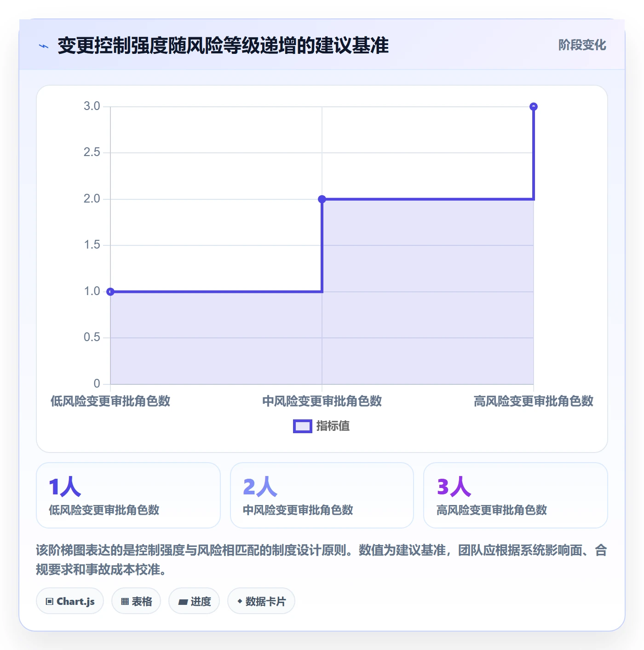
Task: Select the 数据卡片 tag chip
Action: click(x=261, y=601)
